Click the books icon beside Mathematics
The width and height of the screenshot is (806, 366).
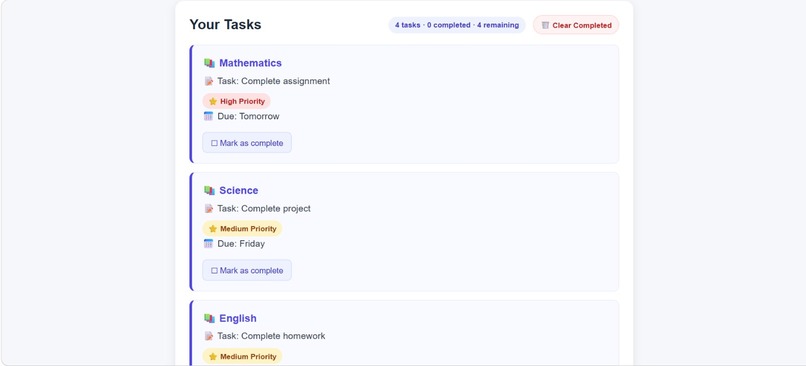[x=209, y=63]
